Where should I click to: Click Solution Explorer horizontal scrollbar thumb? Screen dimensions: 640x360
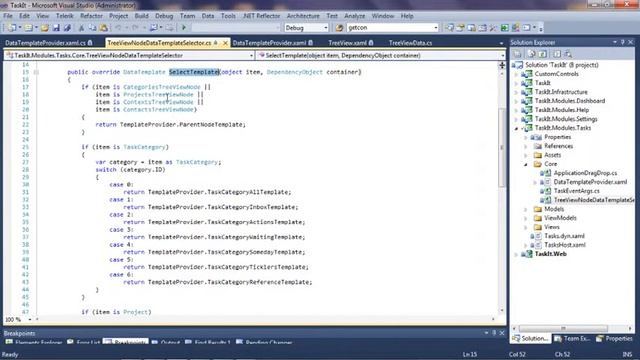pos(563,328)
